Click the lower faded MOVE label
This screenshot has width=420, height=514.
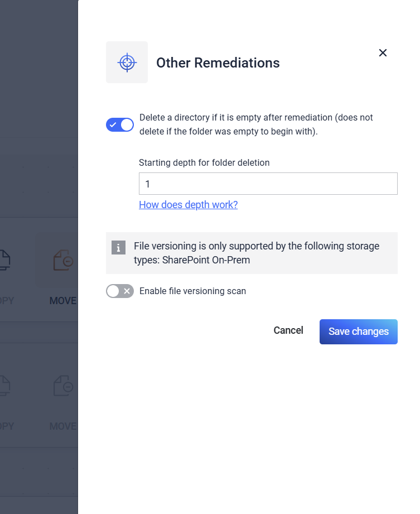pos(62,426)
